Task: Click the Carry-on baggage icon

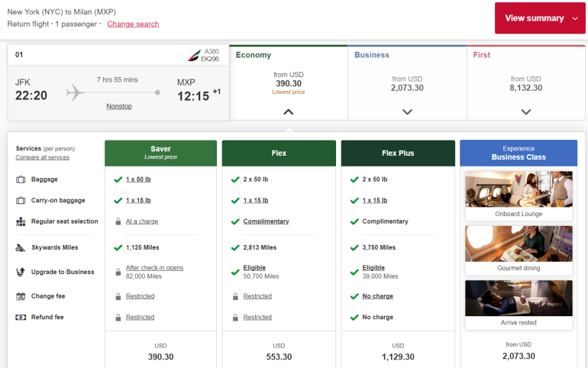Action: click(x=20, y=201)
